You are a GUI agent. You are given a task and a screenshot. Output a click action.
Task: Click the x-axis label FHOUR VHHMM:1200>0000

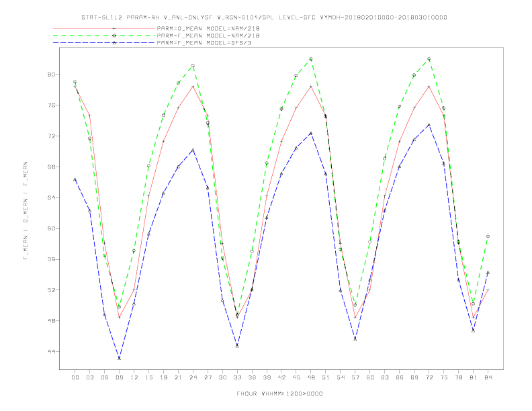pyautogui.click(x=279, y=394)
